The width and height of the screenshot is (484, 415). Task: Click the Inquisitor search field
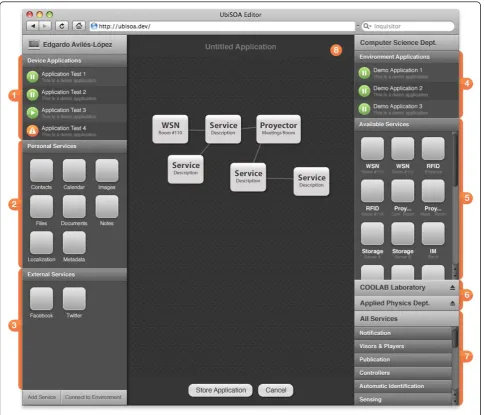[x=408, y=26]
